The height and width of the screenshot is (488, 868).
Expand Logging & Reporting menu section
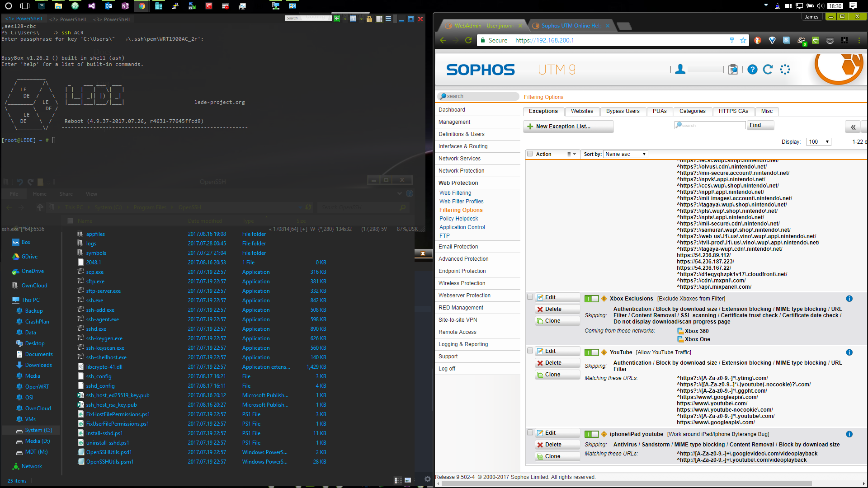(x=463, y=344)
